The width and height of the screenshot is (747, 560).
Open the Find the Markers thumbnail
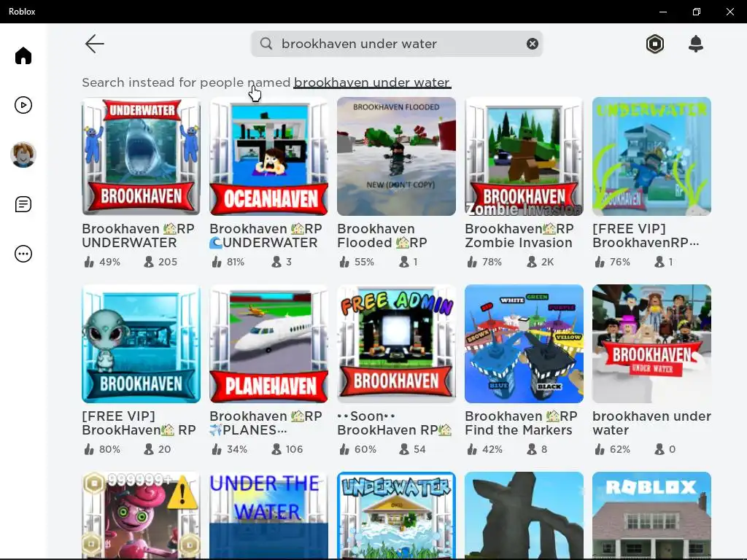coord(524,344)
